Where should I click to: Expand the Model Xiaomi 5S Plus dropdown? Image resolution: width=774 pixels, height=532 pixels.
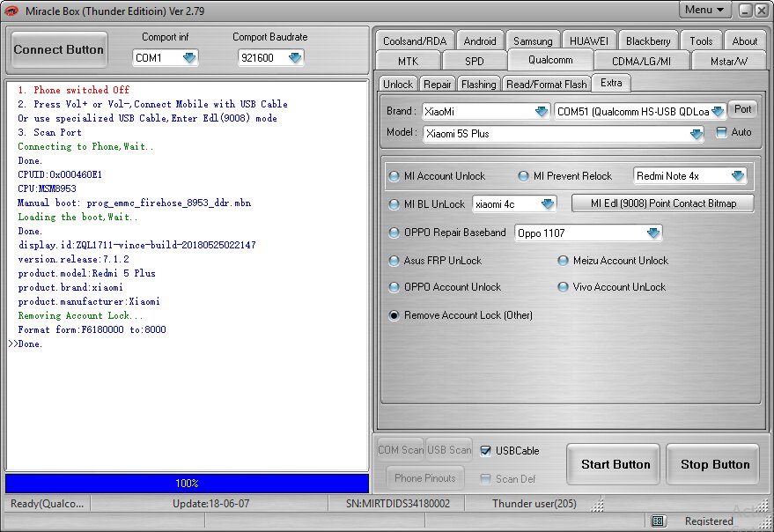pyautogui.click(x=697, y=134)
